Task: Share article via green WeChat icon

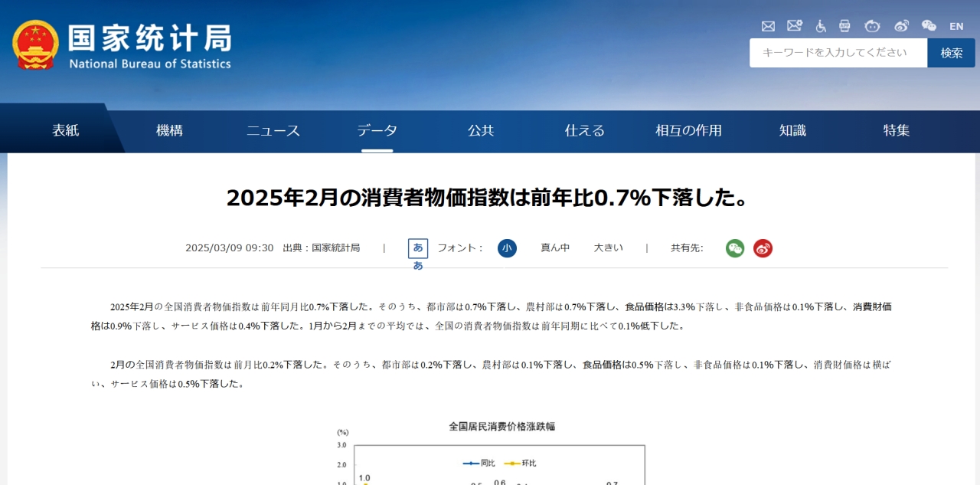Action: tap(735, 248)
